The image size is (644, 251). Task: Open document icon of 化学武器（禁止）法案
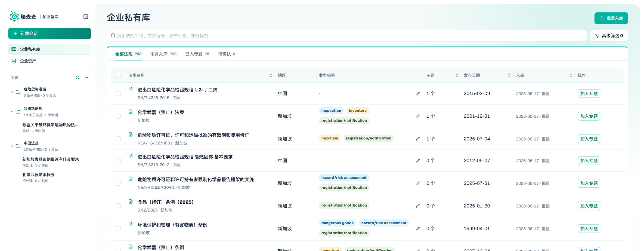(x=131, y=112)
